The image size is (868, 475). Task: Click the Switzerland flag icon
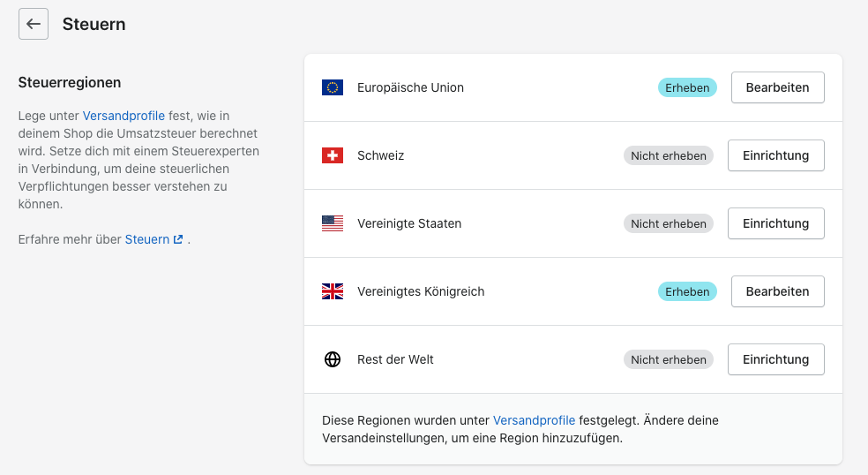click(333, 155)
